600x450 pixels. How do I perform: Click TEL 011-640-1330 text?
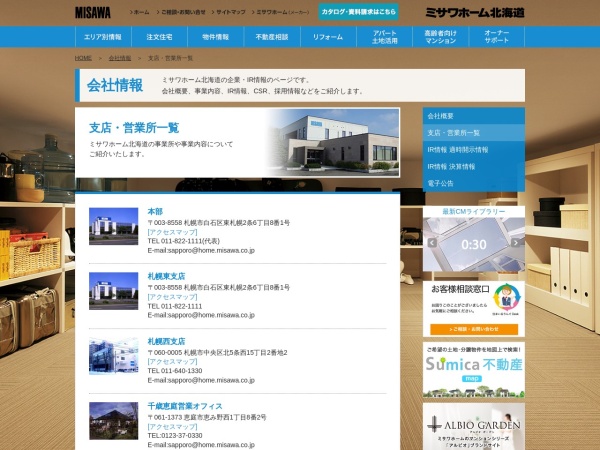pyautogui.click(x=175, y=371)
